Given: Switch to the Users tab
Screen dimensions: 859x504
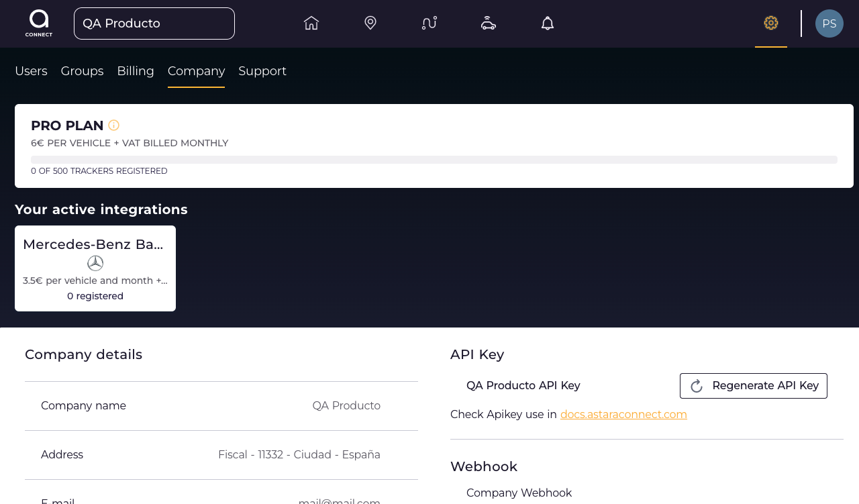Looking at the screenshot, I should point(31,71).
